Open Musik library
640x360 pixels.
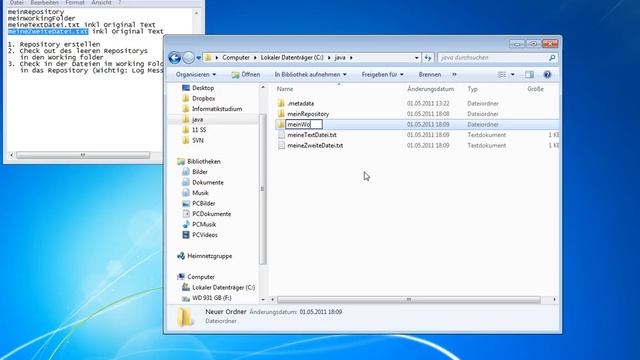[x=200, y=193]
